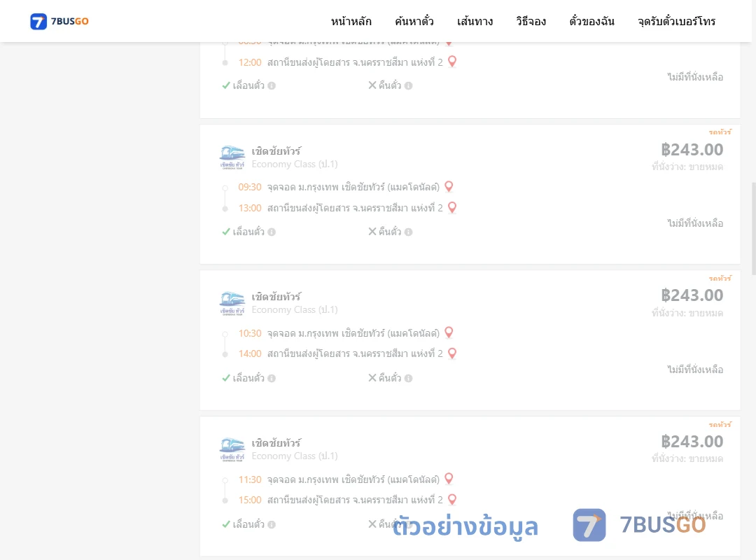756x560 pixels.
Task: Click info icon beside เลื่อนตั๋ว in 10:30 card
Action: click(272, 378)
